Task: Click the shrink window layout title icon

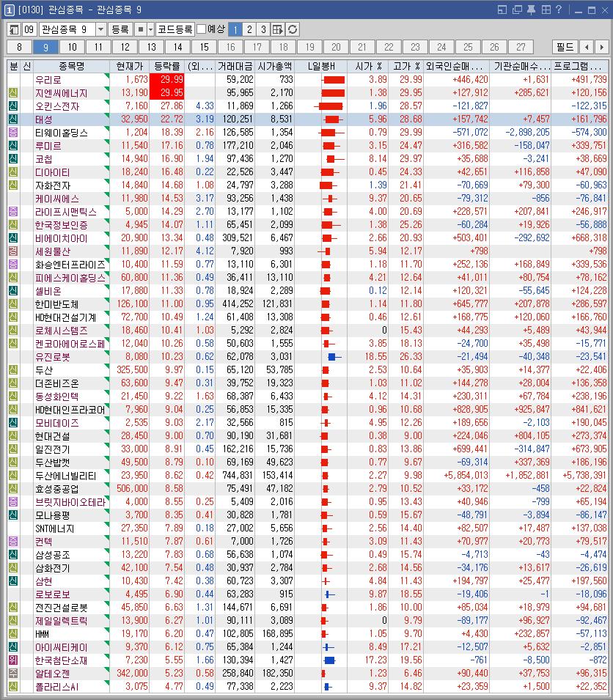Action: (502, 10)
